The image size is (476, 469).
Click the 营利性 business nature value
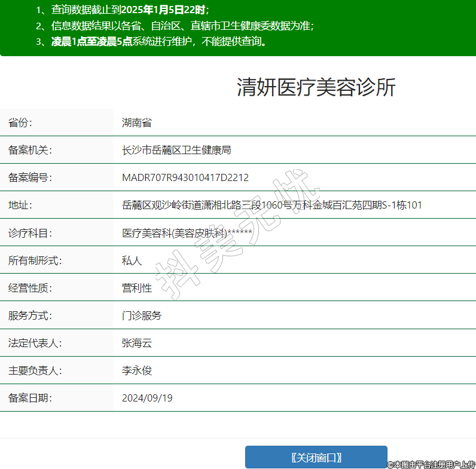pos(136,287)
